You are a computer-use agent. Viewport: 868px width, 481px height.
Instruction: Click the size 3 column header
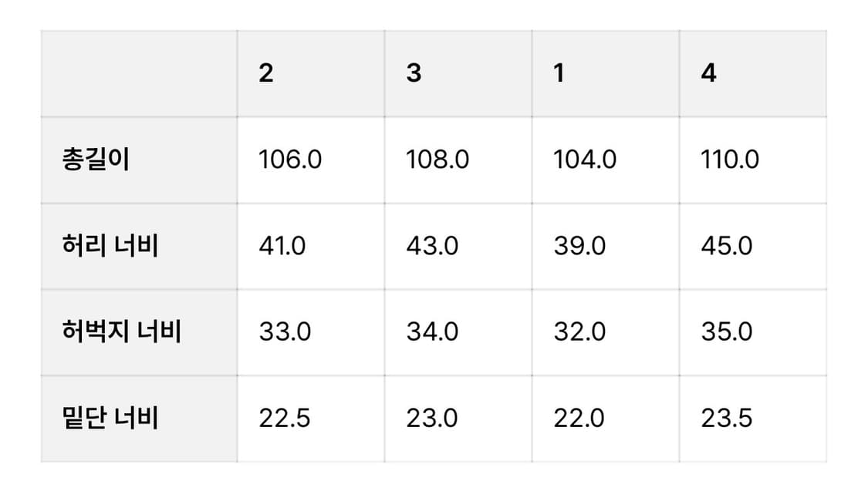414,74
